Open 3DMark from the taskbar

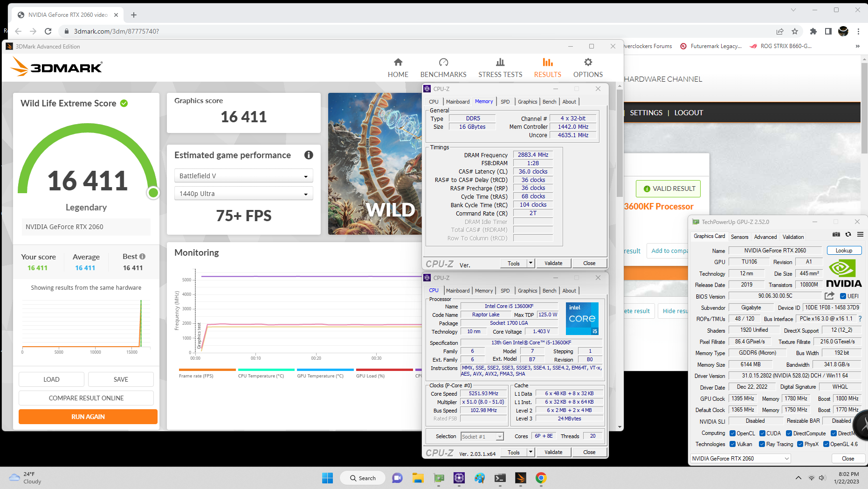click(x=521, y=478)
